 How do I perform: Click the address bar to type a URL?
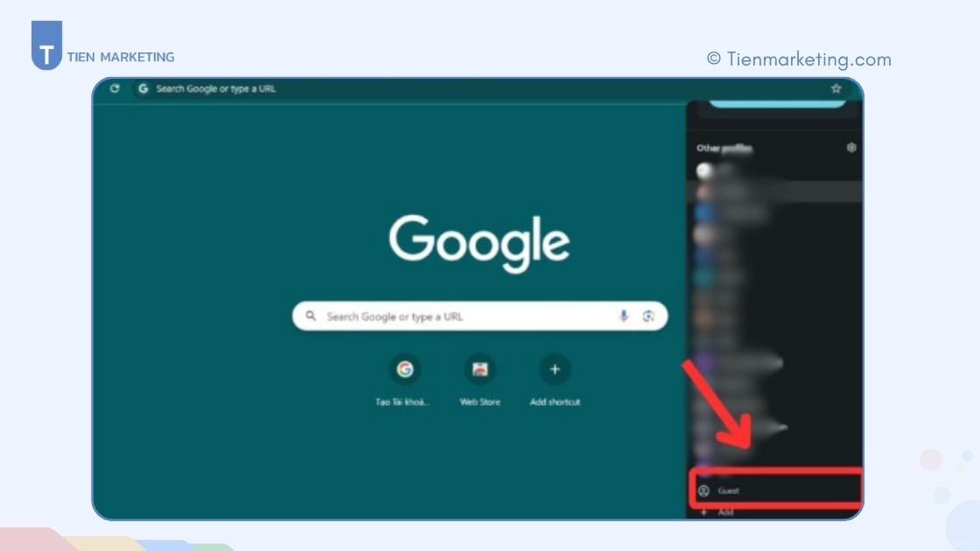click(350, 88)
